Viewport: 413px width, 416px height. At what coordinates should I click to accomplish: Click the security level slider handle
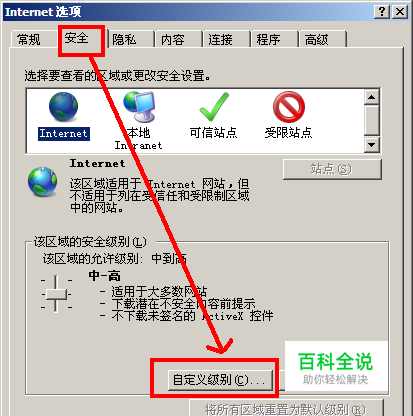click(56, 294)
